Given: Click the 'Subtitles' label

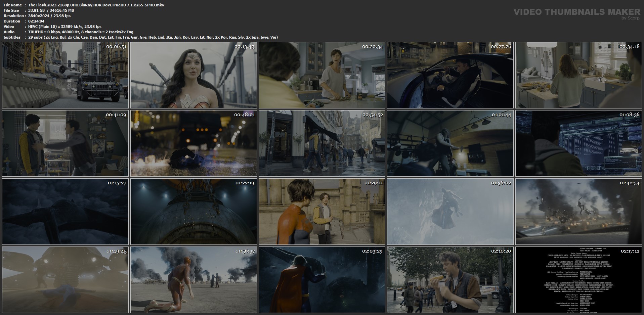Looking at the screenshot, I should click(x=12, y=37).
